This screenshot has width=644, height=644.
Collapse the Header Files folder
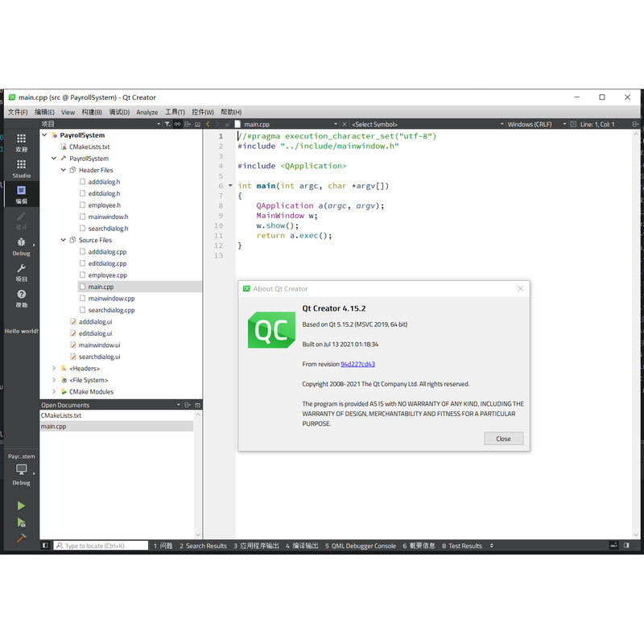click(x=64, y=170)
